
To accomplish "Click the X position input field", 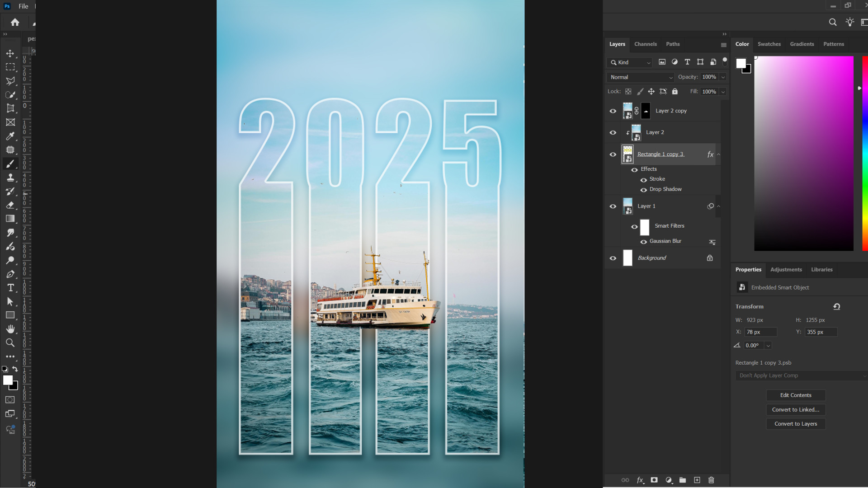I will [760, 332].
